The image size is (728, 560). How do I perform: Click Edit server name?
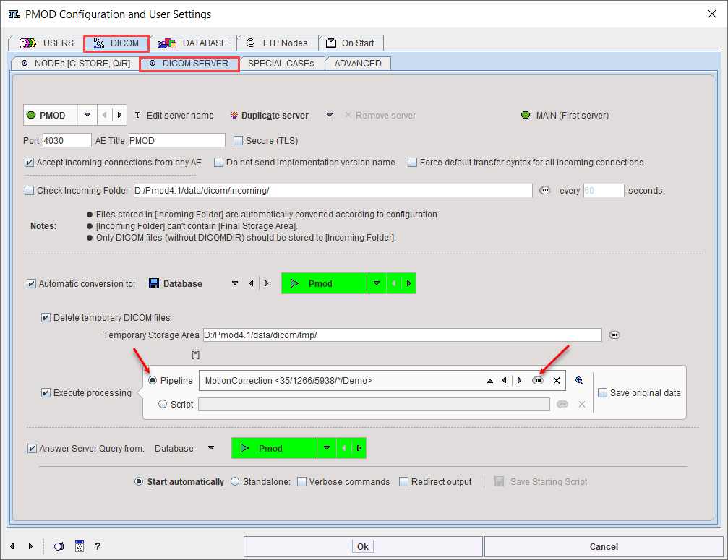coord(174,116)
